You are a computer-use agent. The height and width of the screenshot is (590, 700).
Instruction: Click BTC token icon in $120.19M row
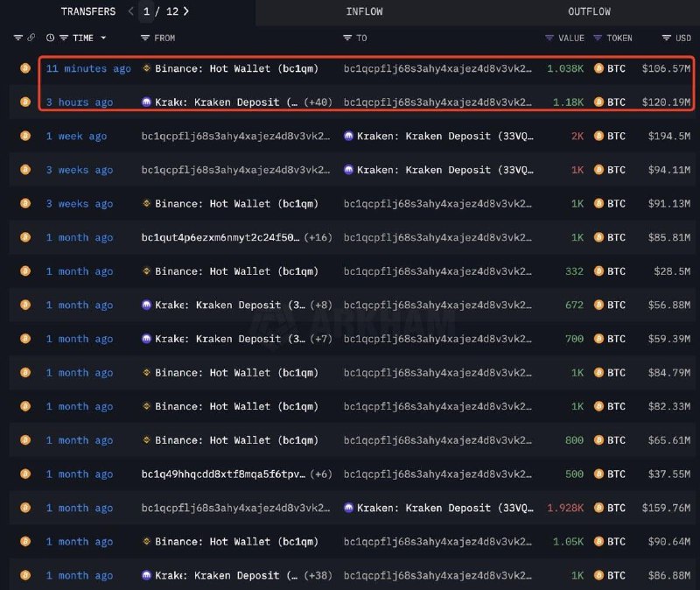(598, 102)
